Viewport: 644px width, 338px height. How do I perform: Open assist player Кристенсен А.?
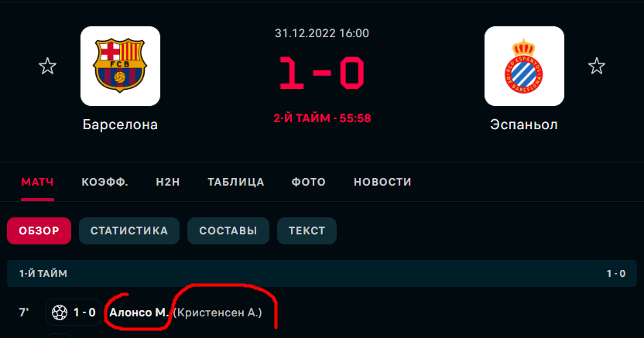point(218,312)
